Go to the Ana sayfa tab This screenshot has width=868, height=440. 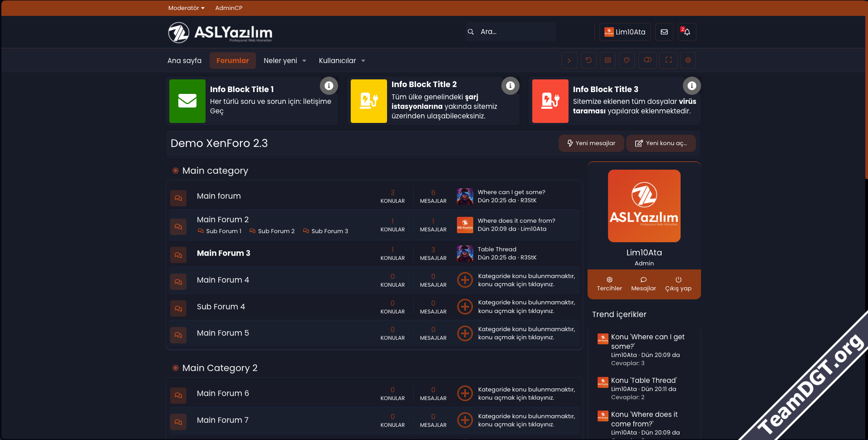184,61
